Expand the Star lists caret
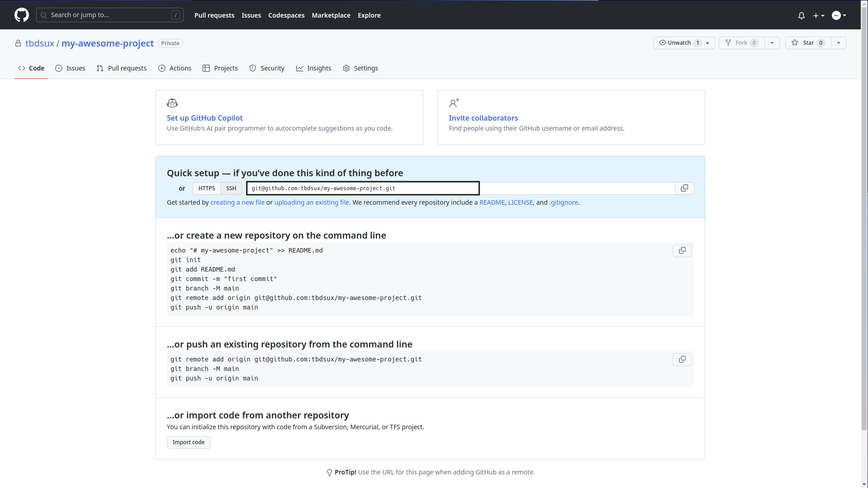This screenshot has height=488, width=868. pos(839,43)
